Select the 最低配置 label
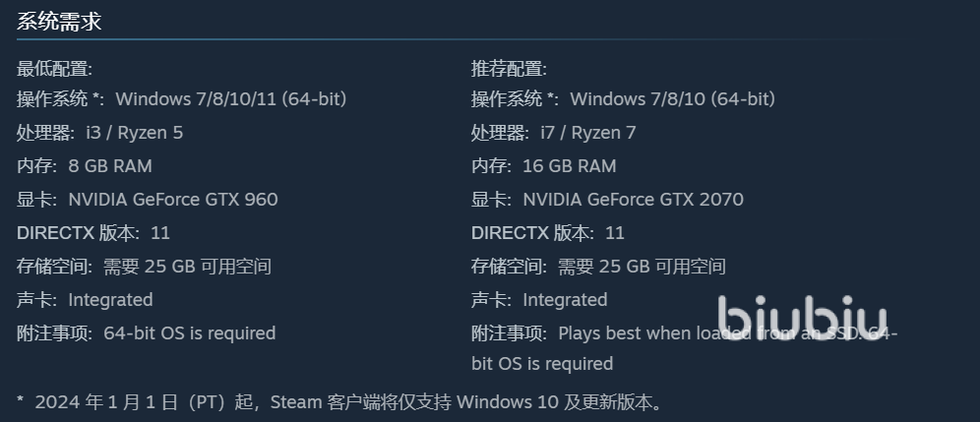Viewport: 980px width, 422px height. 54,69
